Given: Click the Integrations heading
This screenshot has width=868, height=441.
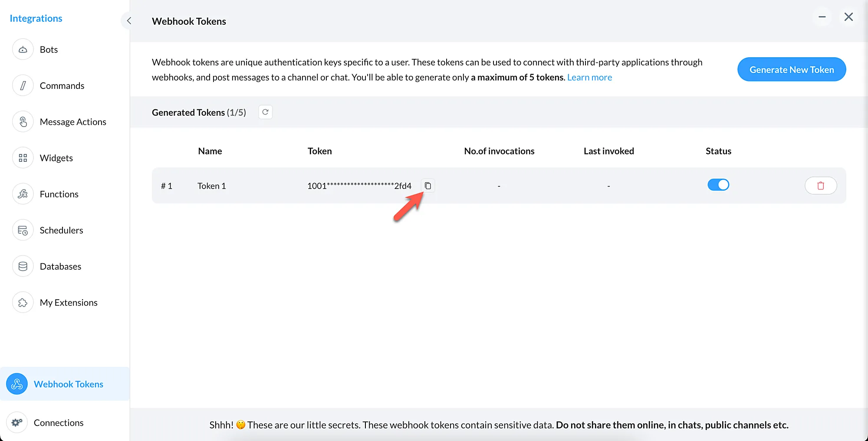Looking at the screenshot, I should (x=36, y=18).
